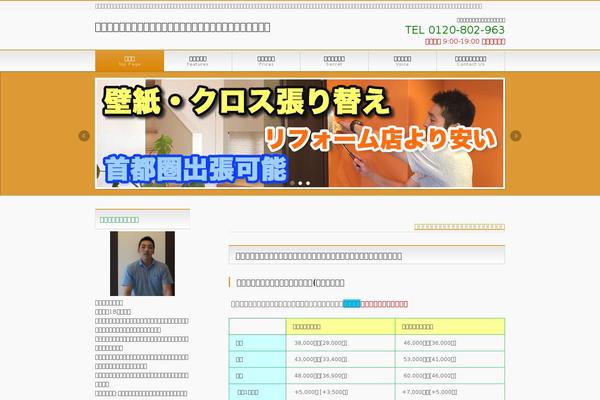Screen dimensions: 600x400
Task: Click the profile photo of man in blue shirt
Action: 142,263
